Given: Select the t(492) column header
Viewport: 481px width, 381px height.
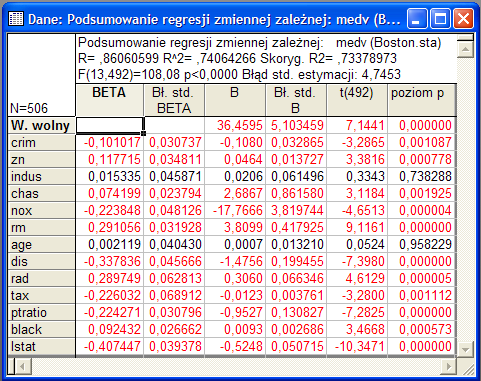Looking at the screenshot, I should 357,100.
